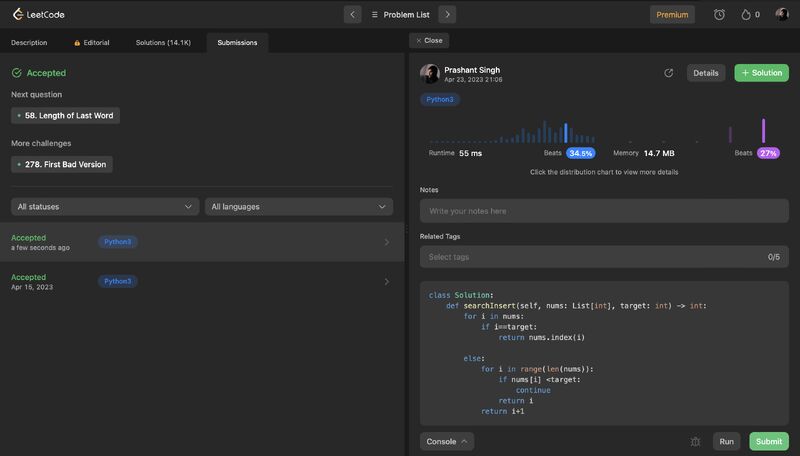Image resolution: width=800 pixels, height=456 pixels.
Task: Open the All languages dropdown
Action: [x=299, y=206]
